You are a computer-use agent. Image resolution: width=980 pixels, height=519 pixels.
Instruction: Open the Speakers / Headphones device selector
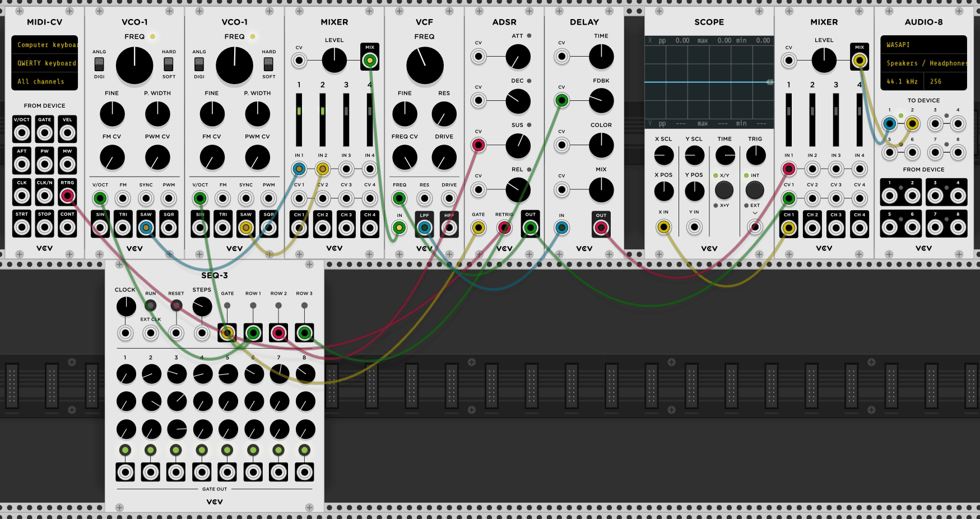coord(923,63)
